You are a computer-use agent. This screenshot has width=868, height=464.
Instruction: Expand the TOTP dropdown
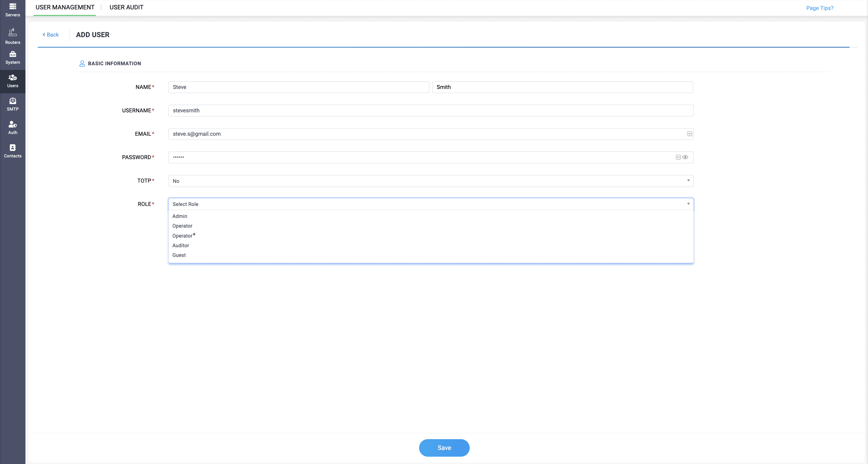430,181
